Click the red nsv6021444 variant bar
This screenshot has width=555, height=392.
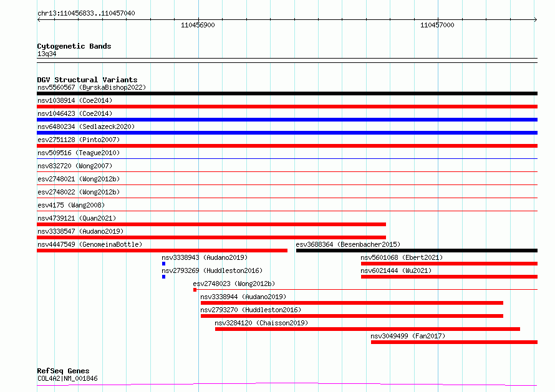449,277
